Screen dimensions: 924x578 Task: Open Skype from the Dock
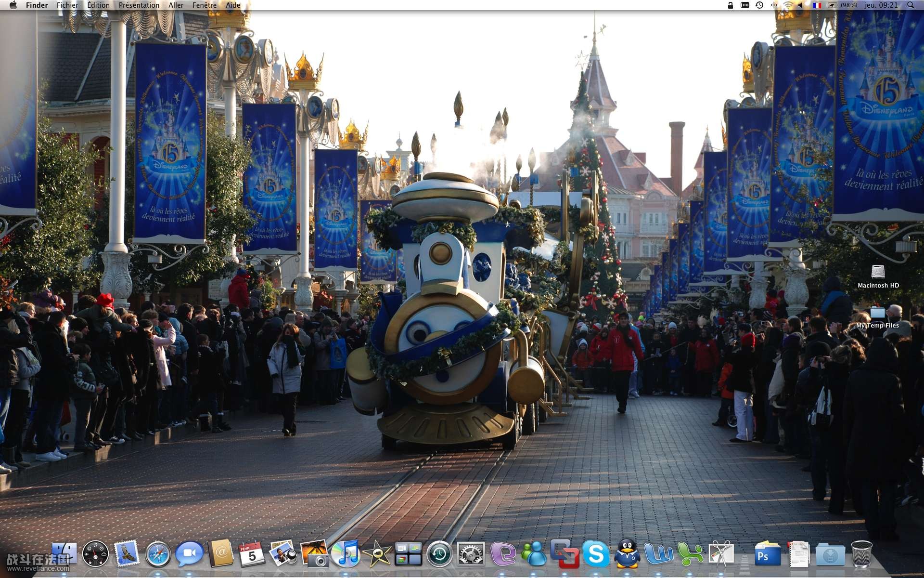(x=596, y=554)
